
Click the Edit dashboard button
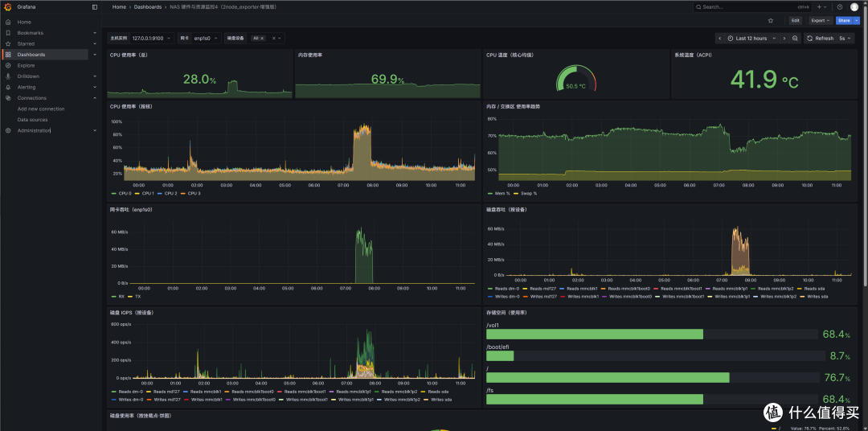tap(796, 20)
